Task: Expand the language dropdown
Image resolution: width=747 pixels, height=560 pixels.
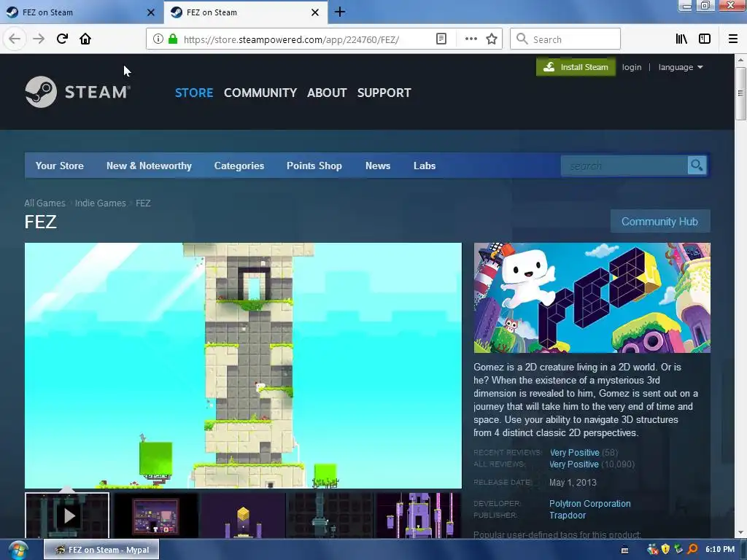Action: [x=681, y=67]
